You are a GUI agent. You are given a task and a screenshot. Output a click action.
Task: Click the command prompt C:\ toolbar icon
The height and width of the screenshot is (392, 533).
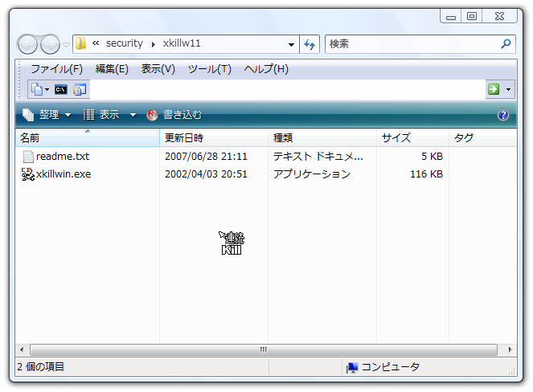click(x=61, y=89)
